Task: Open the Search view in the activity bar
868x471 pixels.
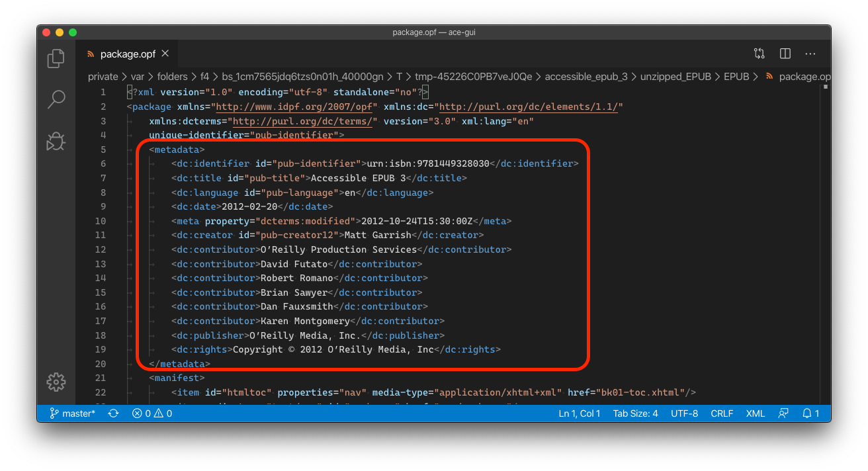Action: tap(56, 100)
